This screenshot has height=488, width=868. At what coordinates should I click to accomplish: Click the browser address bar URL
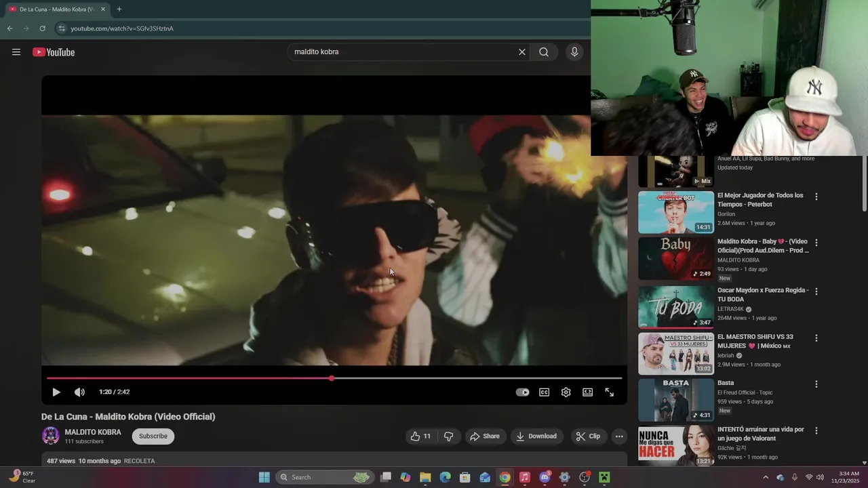[122, 28]
